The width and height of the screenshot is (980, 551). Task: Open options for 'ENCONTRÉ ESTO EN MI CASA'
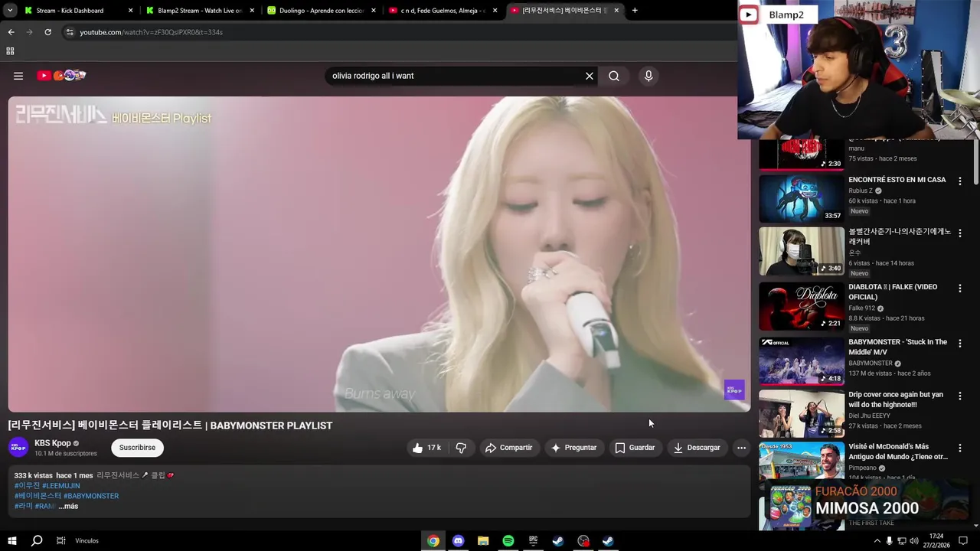(959, 181)
